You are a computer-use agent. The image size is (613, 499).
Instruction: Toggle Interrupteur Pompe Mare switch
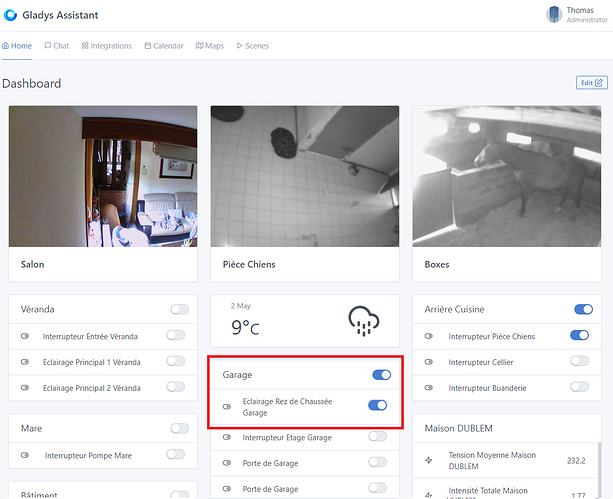pyautogui.click(x=176, y=454)
